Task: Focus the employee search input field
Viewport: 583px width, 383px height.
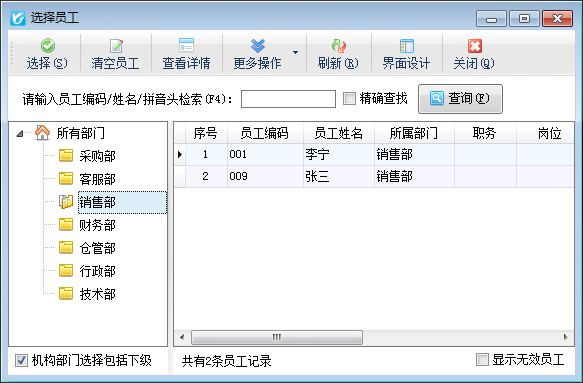Action: pos(288,99)
